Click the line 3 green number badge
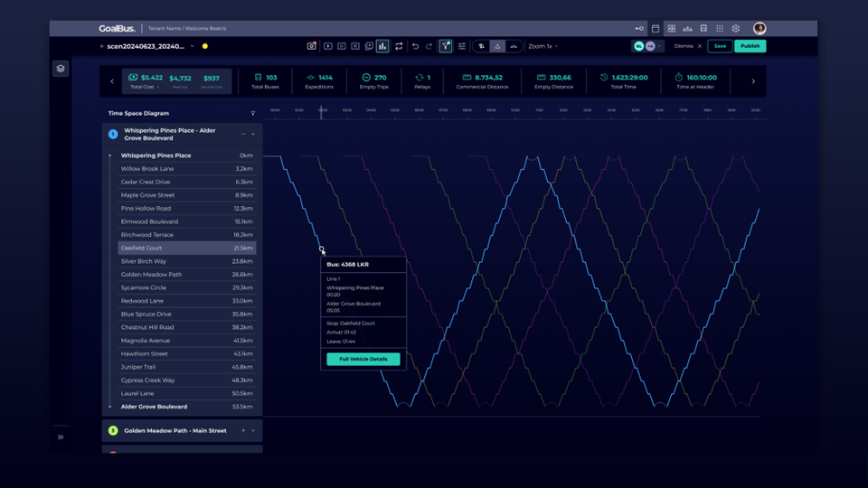 coord(113,430)
